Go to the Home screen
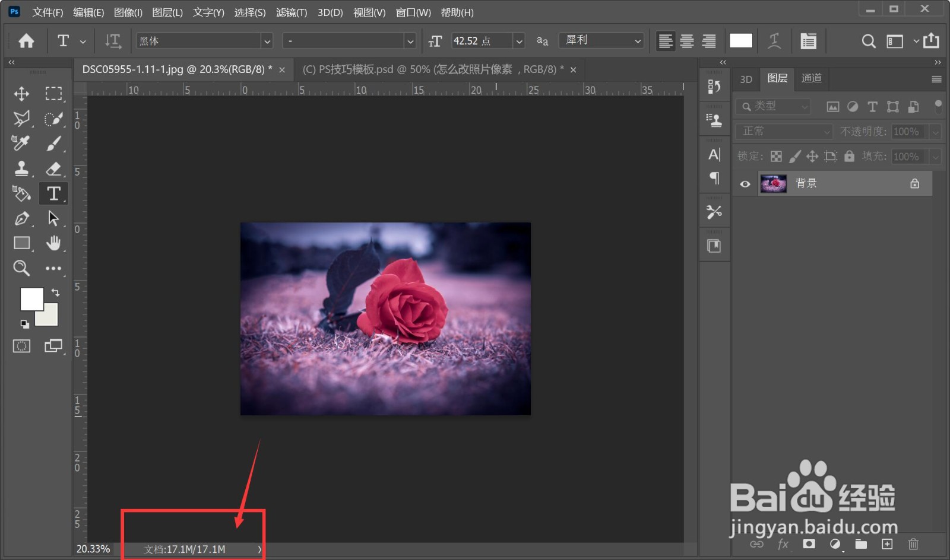 pos(26,40)
